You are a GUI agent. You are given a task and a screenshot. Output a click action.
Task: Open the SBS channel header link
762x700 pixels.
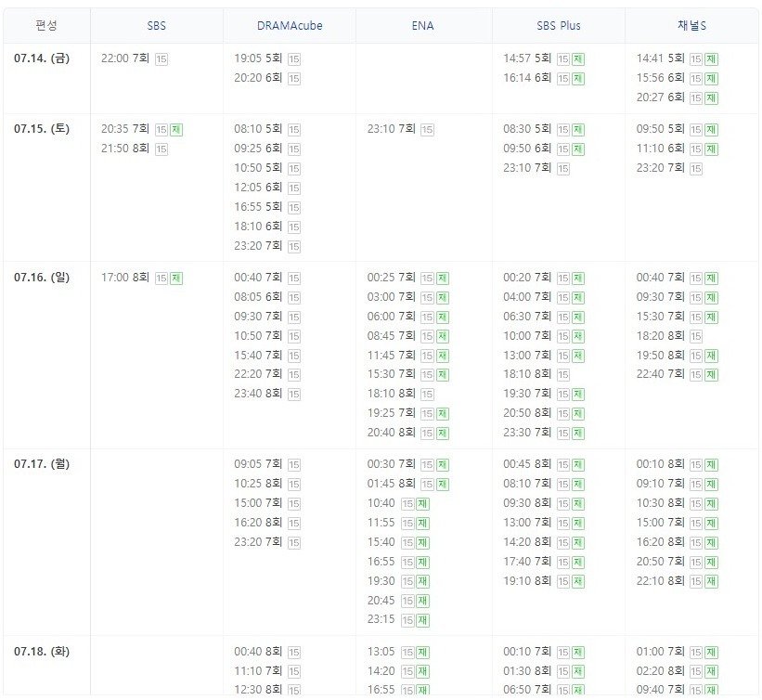click(157, 26)
